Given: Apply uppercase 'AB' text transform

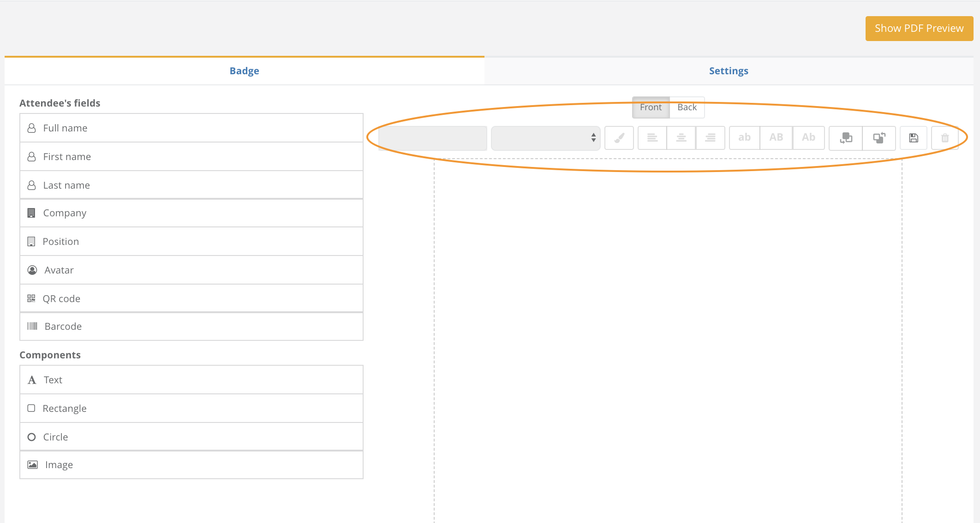Looking at the screenshot, I should 777,138.
